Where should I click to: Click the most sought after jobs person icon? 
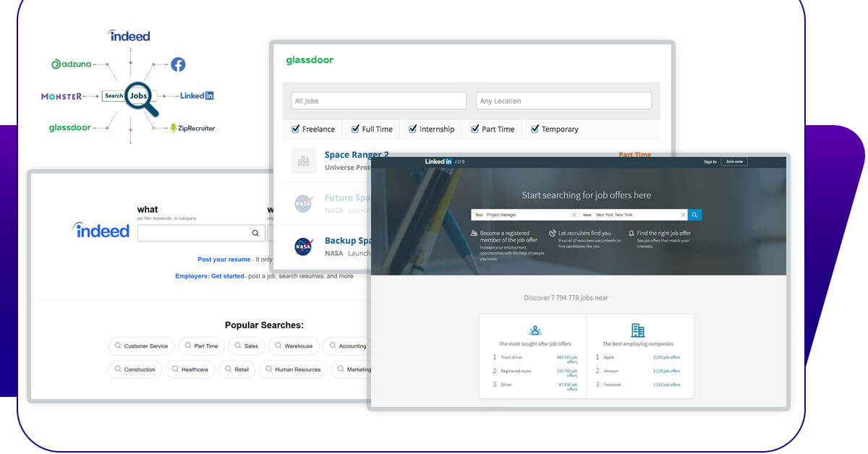(535, 330)
